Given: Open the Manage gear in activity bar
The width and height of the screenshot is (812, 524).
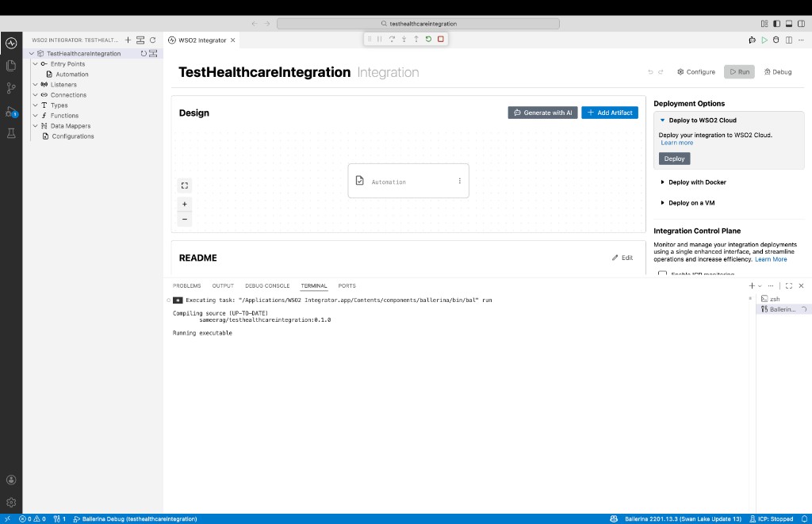Looking at the screenshot, I should coord(11,503).
